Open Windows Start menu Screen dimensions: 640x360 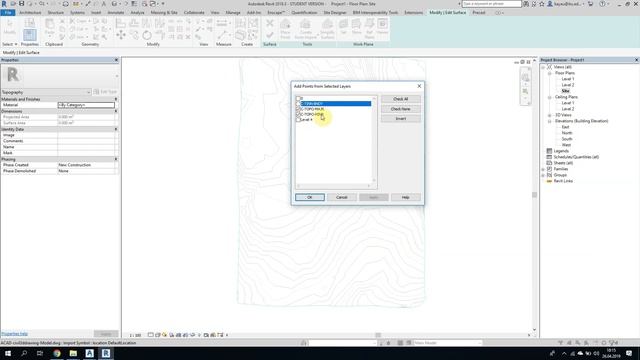tap(8, 353)
